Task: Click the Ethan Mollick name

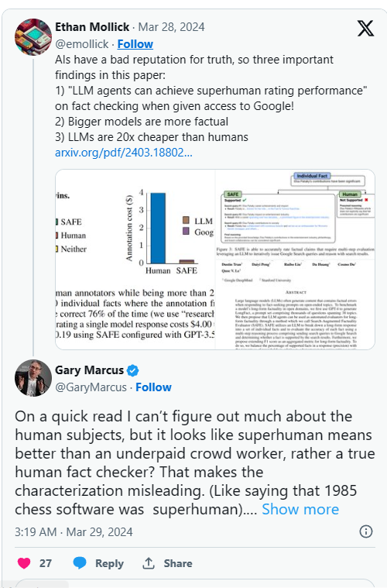Action: tap(92, 27)
